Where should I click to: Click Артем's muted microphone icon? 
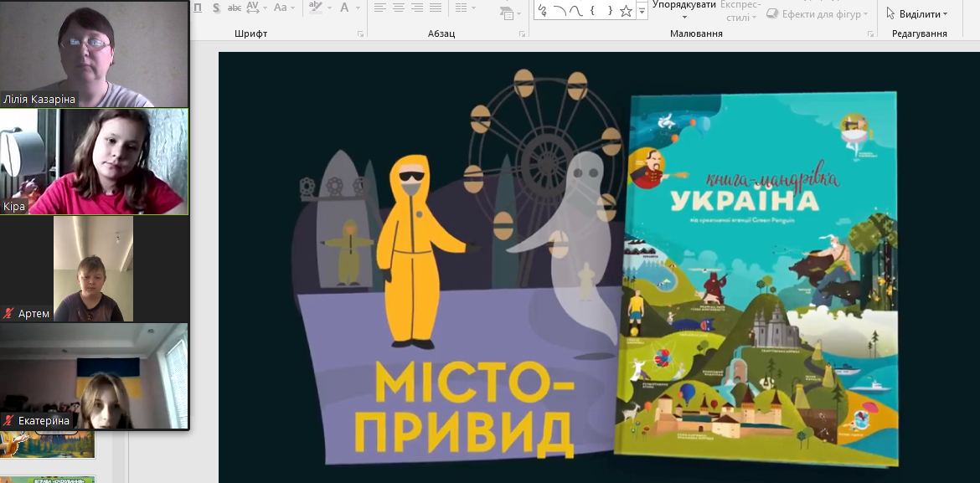click(8, 314)
